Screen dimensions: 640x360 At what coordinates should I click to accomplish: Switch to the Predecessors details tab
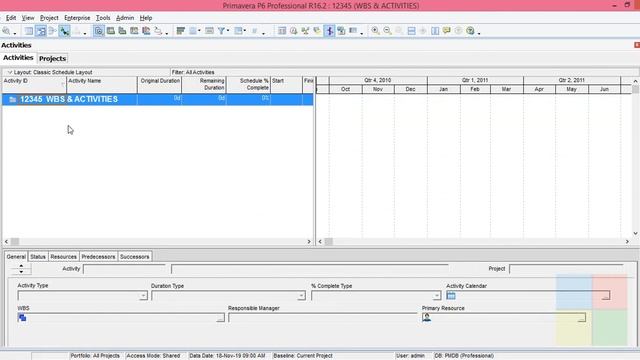(98, 257)
